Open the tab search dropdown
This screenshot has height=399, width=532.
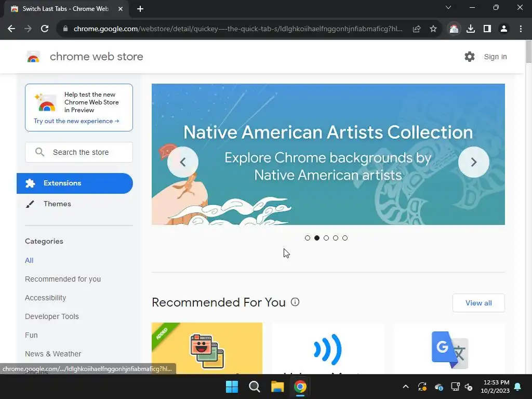click(448, 7)
